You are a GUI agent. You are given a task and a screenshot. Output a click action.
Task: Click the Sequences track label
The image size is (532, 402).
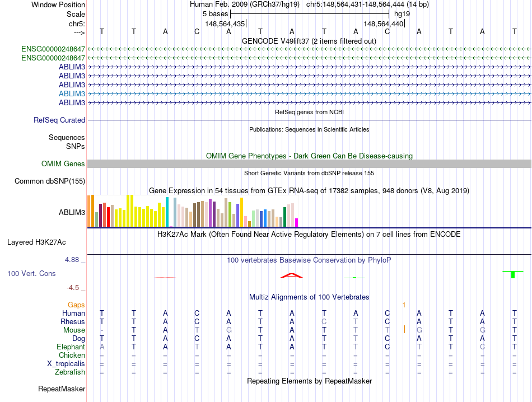click(x=67, y=137)
